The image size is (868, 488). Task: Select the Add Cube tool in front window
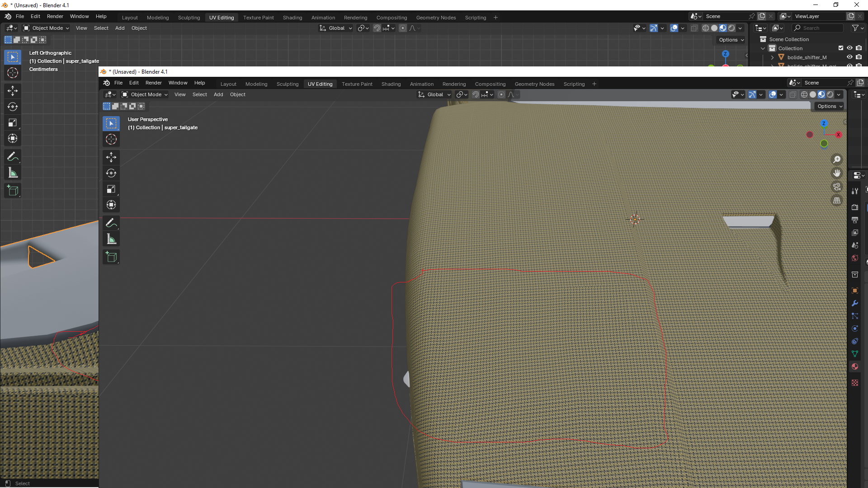coord(111,257)
